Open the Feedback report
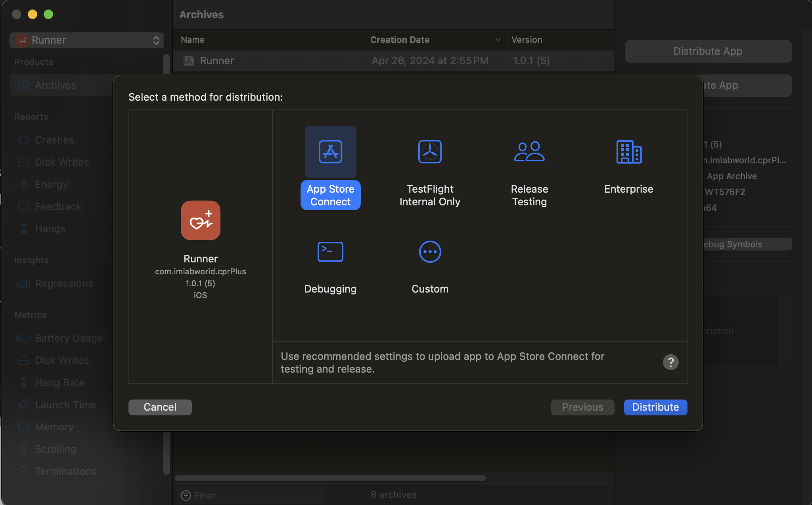Image resolution: width=812 pixels, height=505 pixels. coord(58,207)
